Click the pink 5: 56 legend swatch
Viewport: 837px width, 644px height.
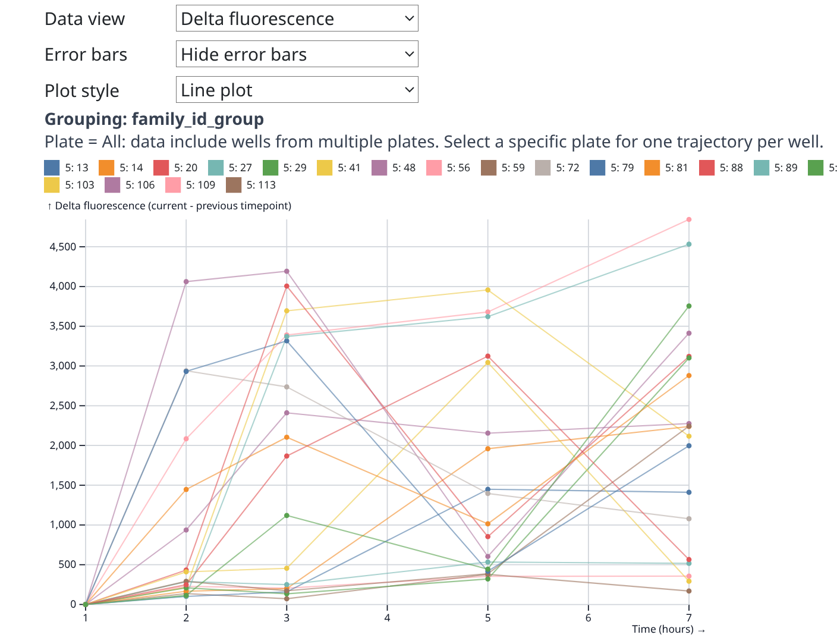click(x=434, y=168)
